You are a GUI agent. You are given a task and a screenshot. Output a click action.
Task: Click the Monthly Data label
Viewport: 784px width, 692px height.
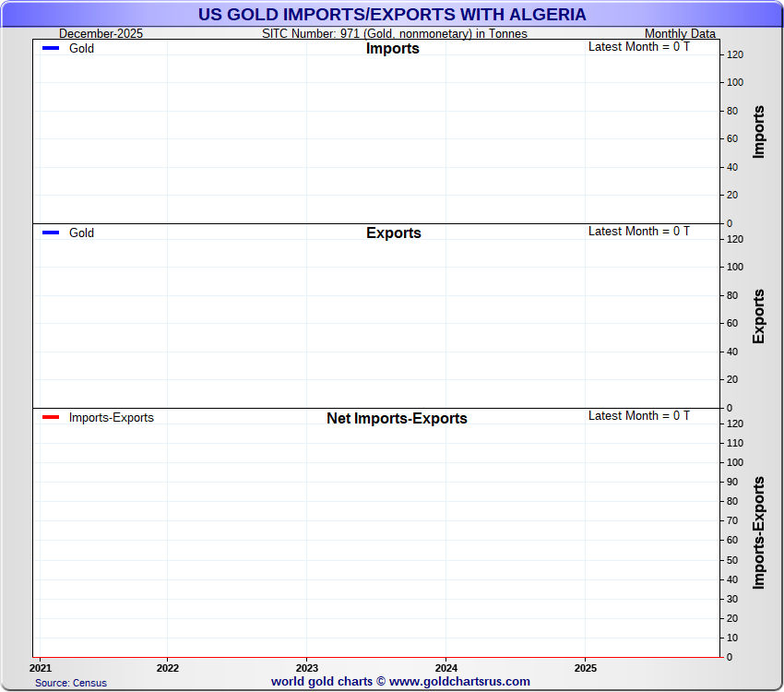coord(680,34)
